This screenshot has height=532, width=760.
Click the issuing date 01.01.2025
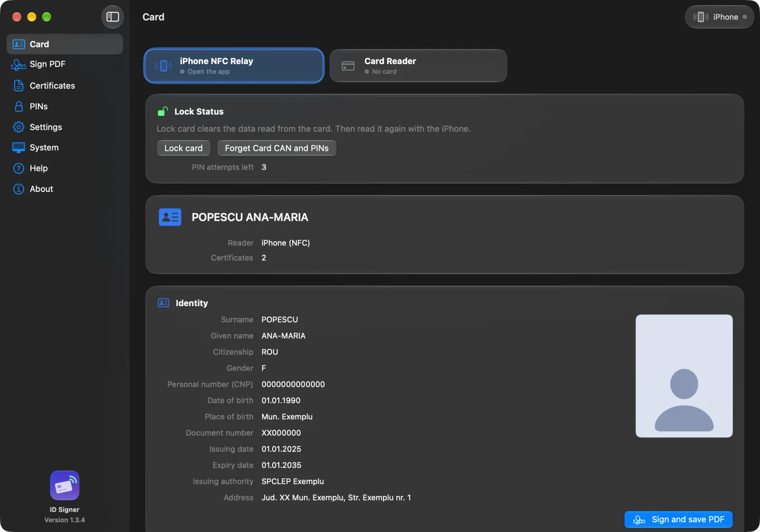coord(281,449)
